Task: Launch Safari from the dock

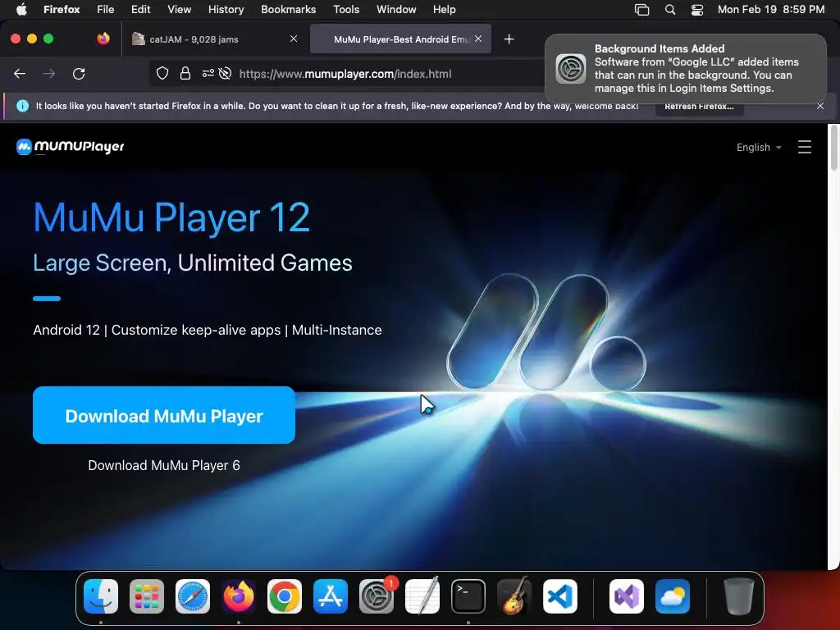Action: point(192,596)
